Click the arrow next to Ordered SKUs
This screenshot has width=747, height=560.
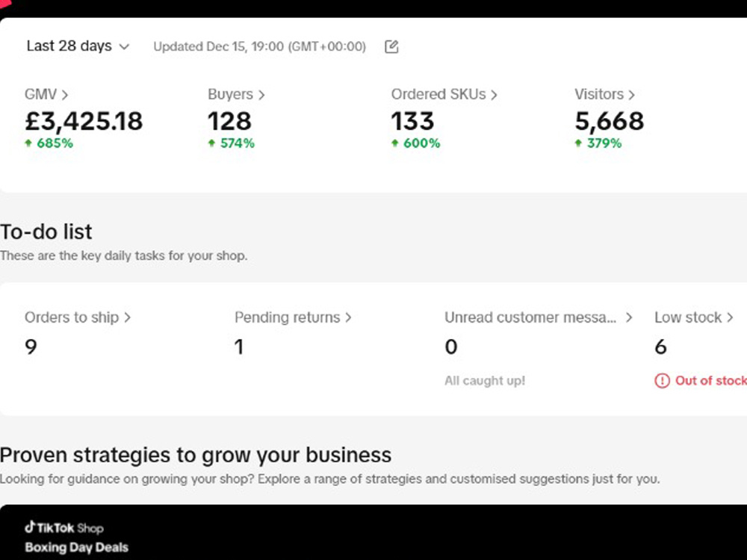coord(494,95)
